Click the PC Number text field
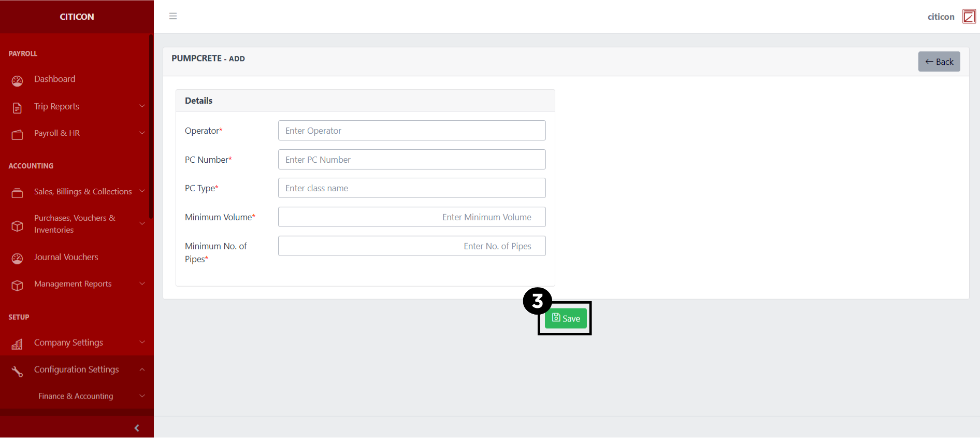 tap(412, 160)
